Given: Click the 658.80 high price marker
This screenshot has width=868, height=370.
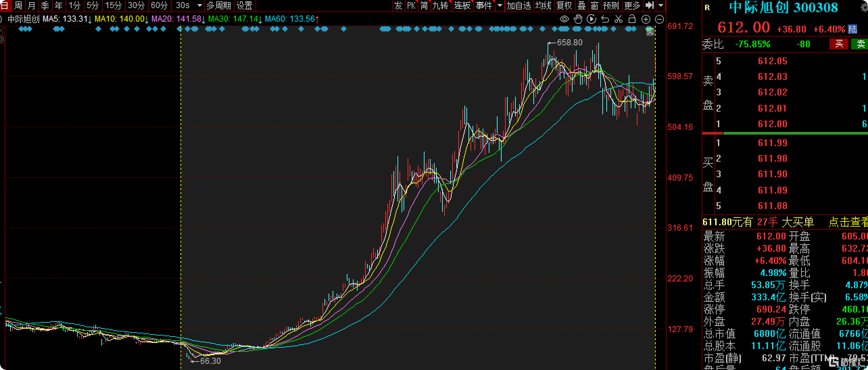Looking at the screenshot, I should coord(570,43).
